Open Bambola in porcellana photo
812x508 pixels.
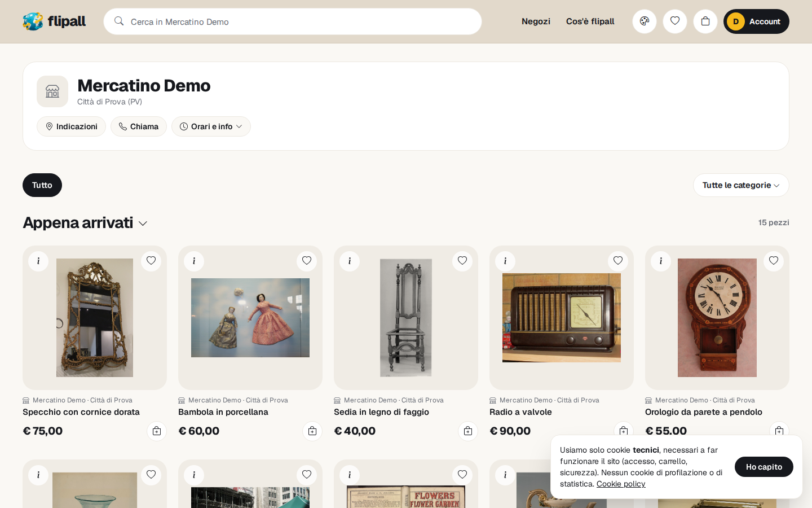pos(250,318)
